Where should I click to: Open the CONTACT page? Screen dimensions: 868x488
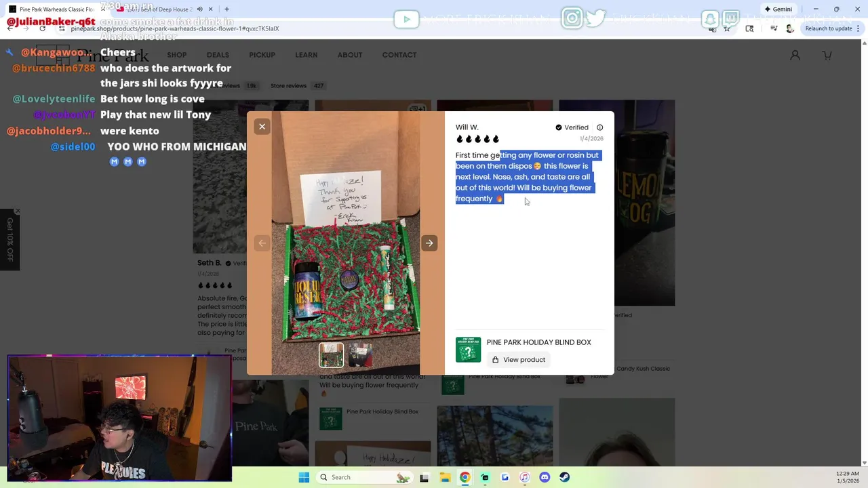coord(399,55)
